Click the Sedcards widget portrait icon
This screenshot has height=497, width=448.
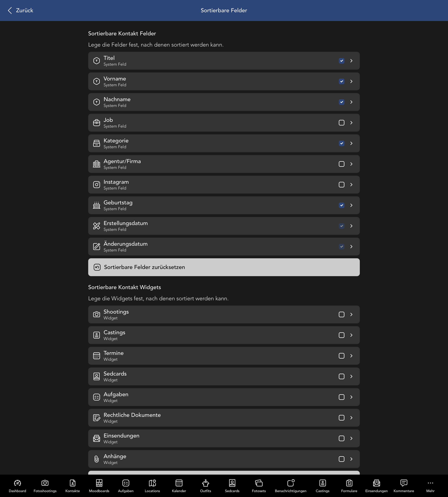point(96,377)
